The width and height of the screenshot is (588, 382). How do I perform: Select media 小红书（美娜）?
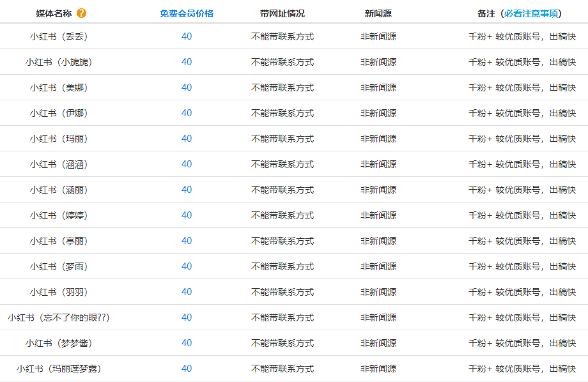[59, 88]
